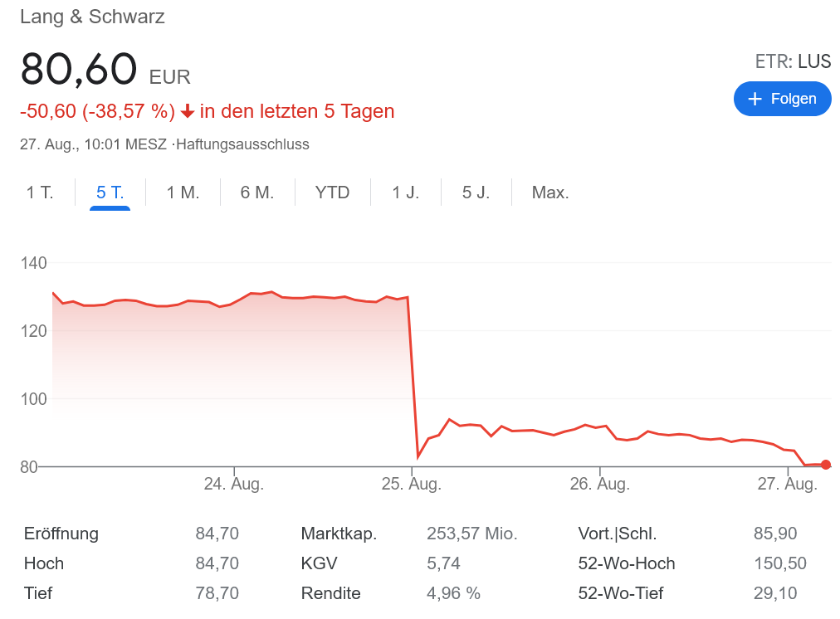Click the red endpoint dot on chart

coord(825,465)
